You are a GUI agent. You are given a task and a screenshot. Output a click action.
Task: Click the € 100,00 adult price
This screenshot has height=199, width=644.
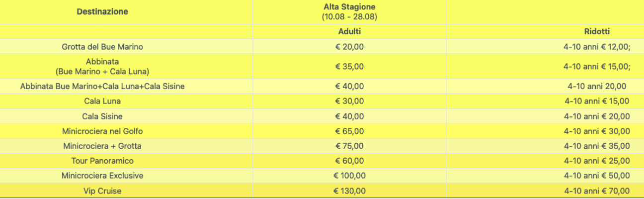(x=349, y=176)
